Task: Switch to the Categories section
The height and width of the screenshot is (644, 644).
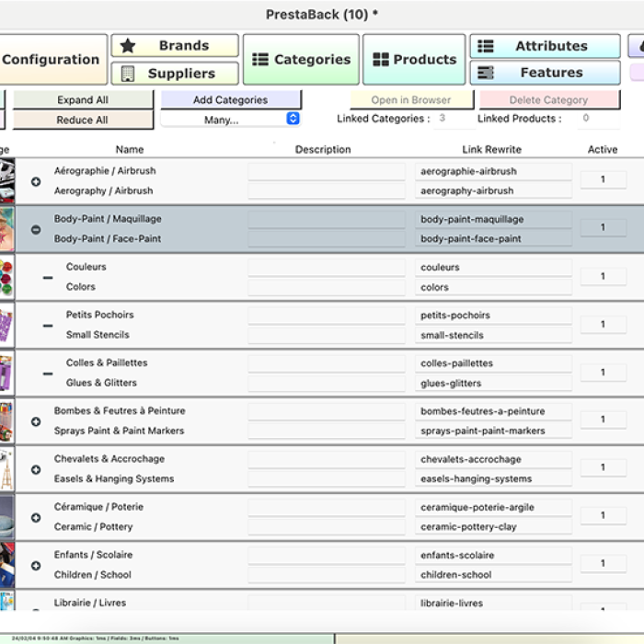Action: [x=301, y=60]
